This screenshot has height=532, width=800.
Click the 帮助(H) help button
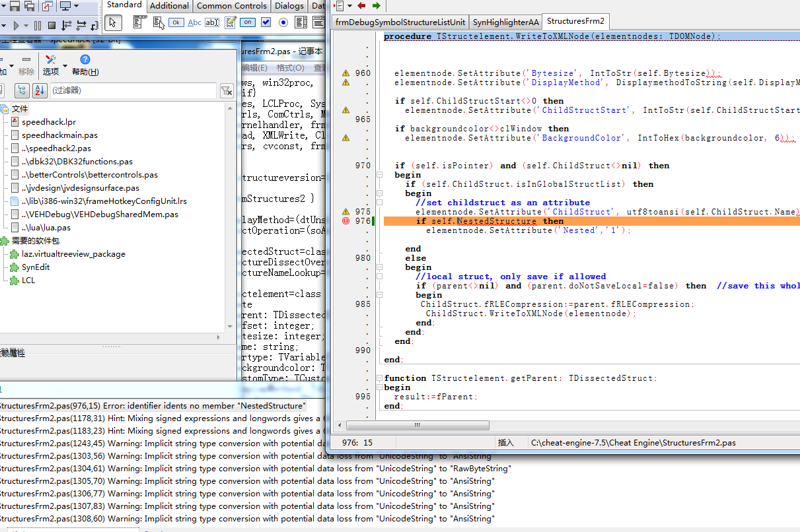pyautogui.click(x=85, y=65)
